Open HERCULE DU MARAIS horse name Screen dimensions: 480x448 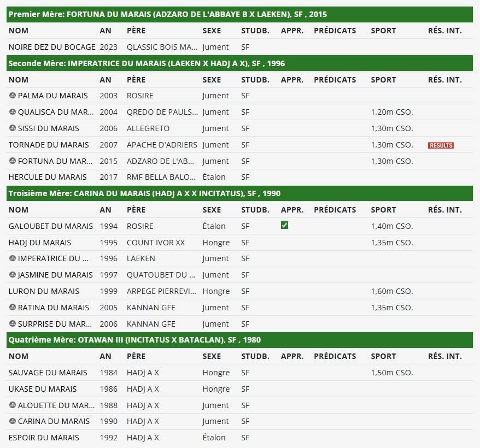(x=48, y=177)
